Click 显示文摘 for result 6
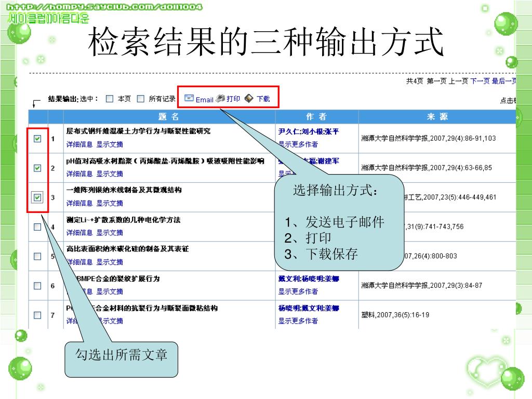The image size is (532, 399). point(110,291)
